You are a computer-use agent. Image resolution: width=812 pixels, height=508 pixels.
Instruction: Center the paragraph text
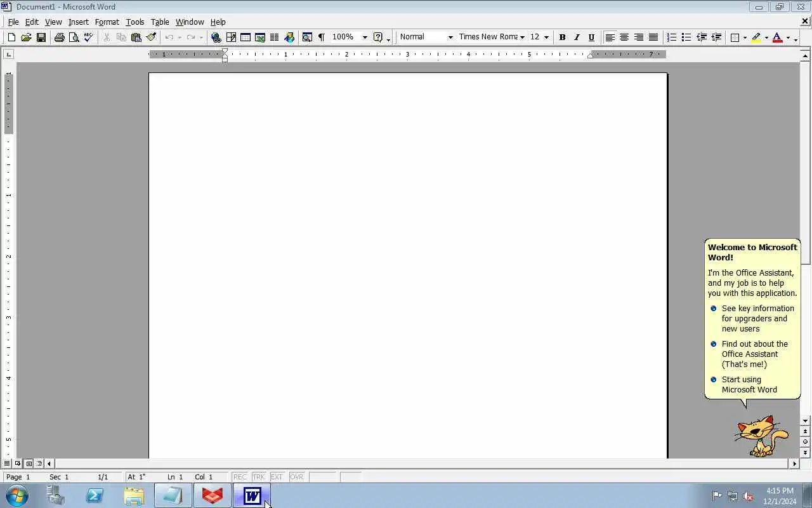[x=624, y=37]
